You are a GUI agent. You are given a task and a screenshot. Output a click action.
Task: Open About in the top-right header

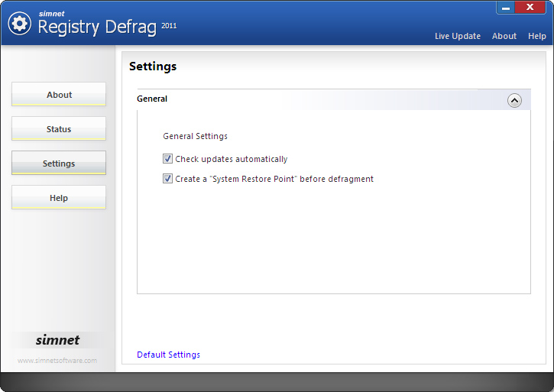(504, 36)
